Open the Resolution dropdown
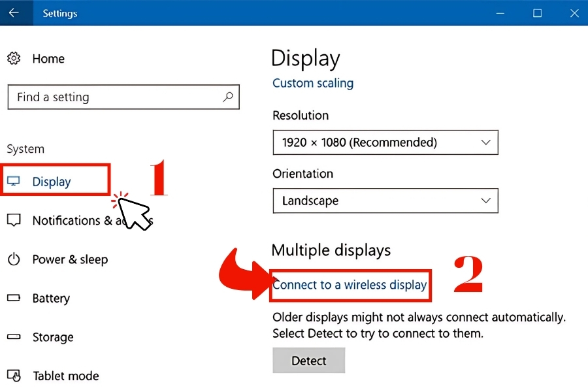The width and height of the screenshot is (588, 392). (385, 142)
